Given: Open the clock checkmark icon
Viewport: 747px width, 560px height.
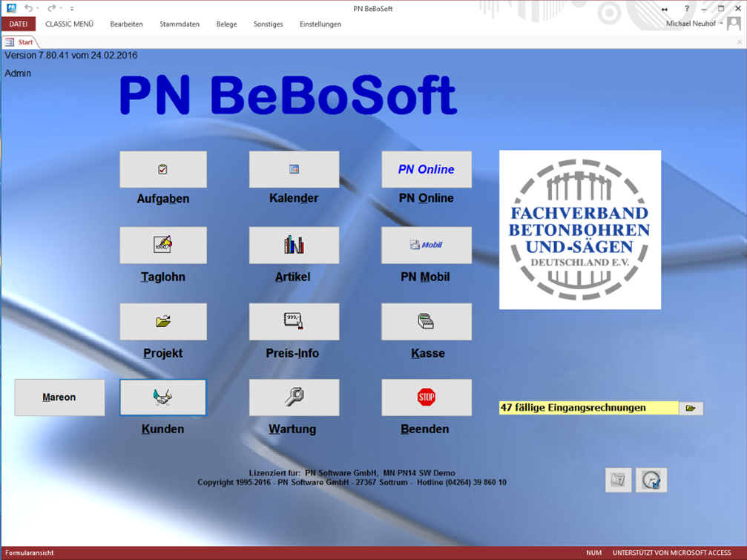Looking at the screenshot, I should (651, 479).
